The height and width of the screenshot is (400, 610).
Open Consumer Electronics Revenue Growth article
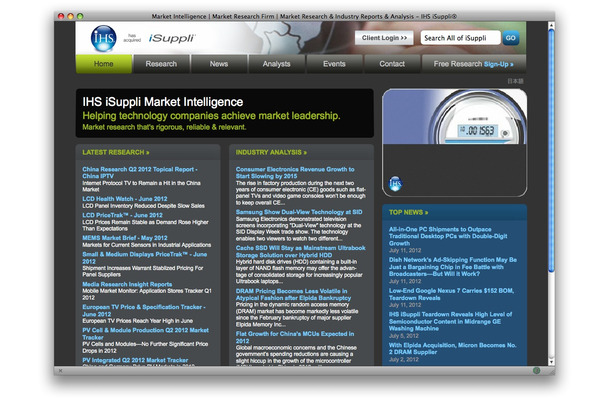coord(295,173)
